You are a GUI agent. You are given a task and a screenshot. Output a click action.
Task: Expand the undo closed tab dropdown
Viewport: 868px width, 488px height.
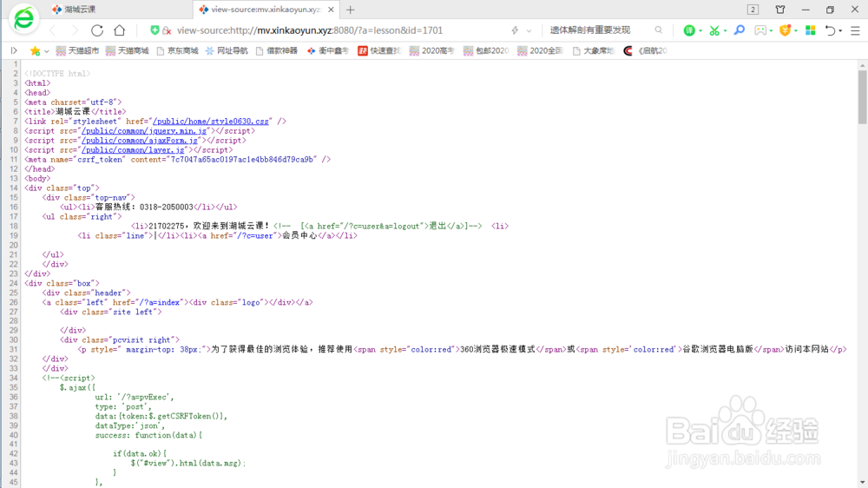click(840, 31)
